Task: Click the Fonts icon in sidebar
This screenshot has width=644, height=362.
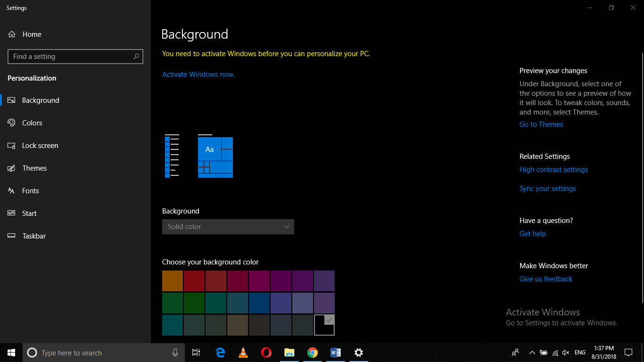Action: tap(12, 191)
